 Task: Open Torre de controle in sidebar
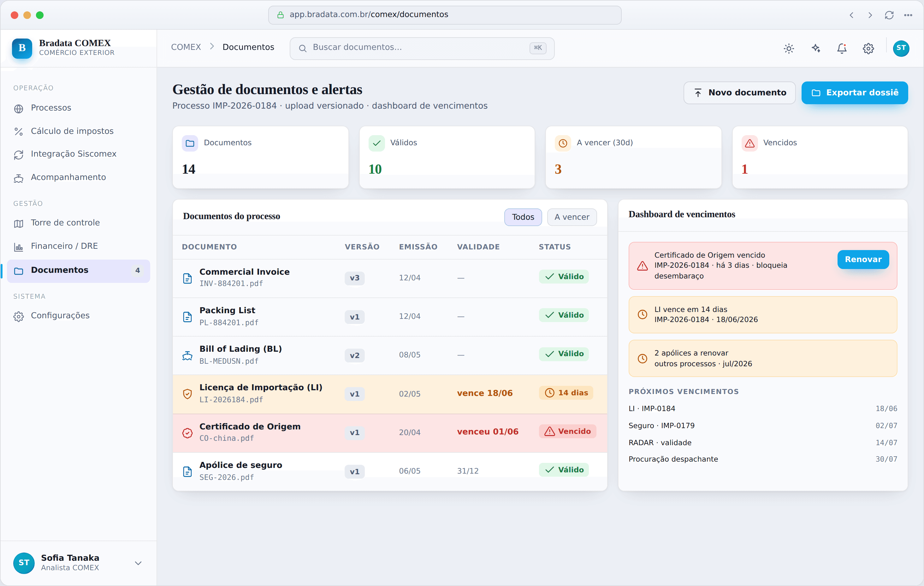pyautogui.click(x=78, y=223)
